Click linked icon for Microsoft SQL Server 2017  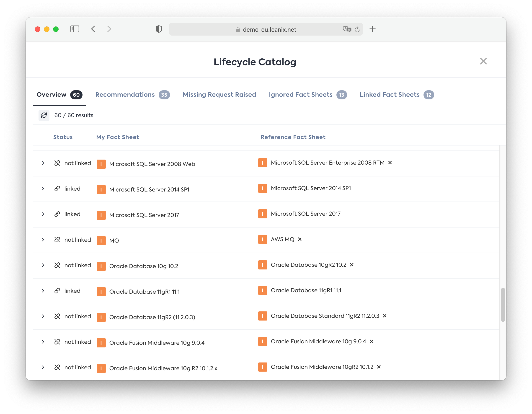point(57,214)
